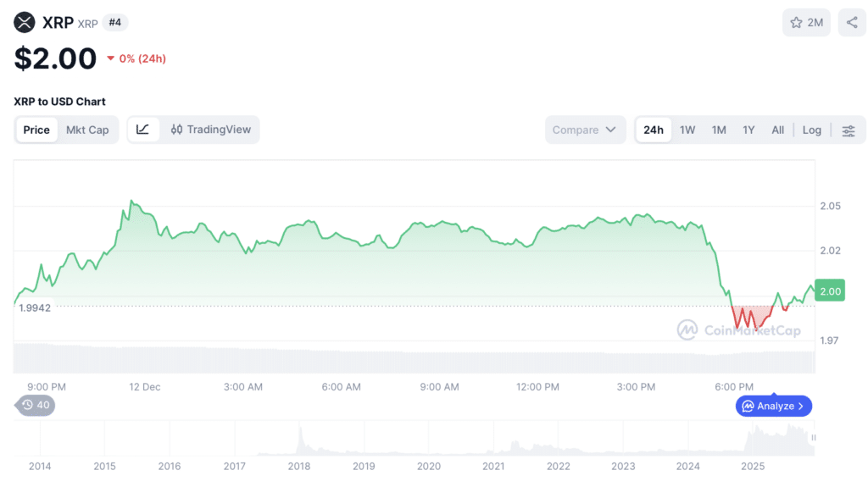Click the Analyze button
The image size is (868, 487).
click(773, 407)
